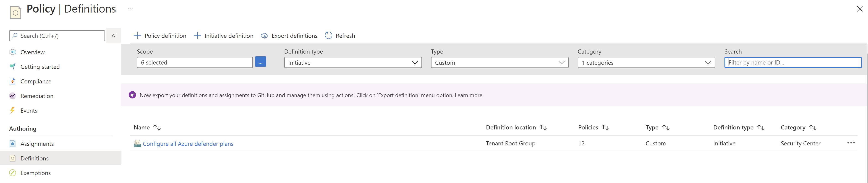The width and height of the screenshot is (868, 183).
Task: Go to the Compliance menu item
Action: pyautogui.click(x=36, y=81)
